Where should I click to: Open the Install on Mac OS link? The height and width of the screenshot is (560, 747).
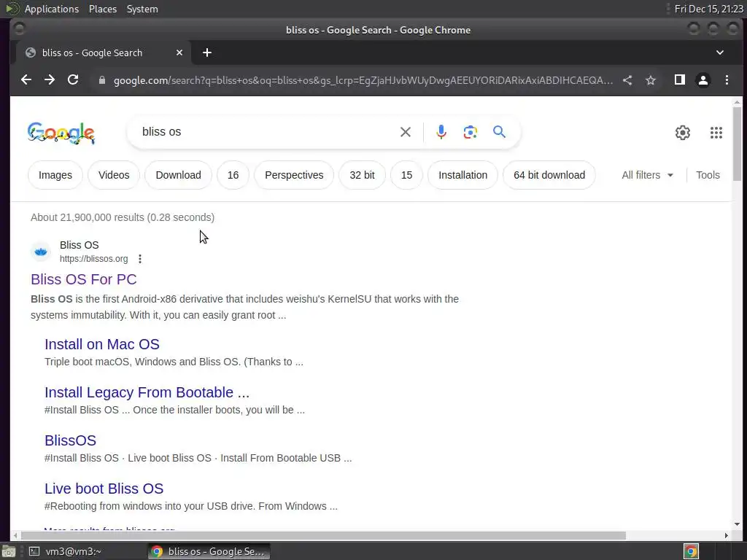(102, 344)
